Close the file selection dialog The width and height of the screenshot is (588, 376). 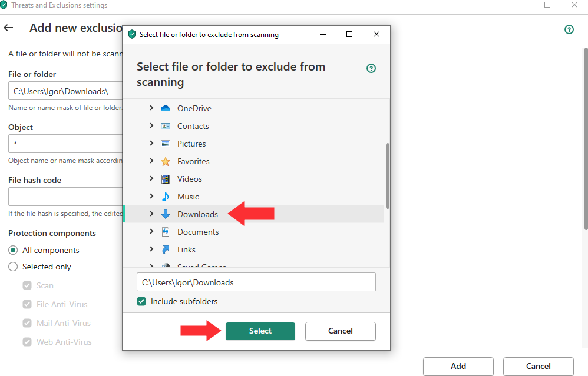coord(376,35)
